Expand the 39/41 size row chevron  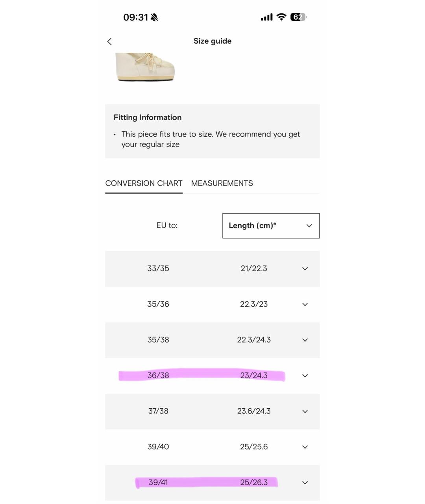pyautogui.click(x=305, y=483)
